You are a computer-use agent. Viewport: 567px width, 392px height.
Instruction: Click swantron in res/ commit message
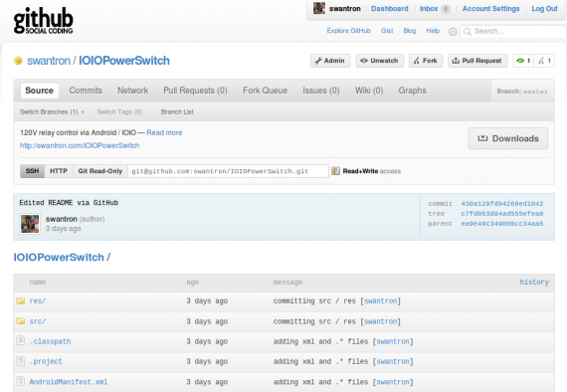380,300
